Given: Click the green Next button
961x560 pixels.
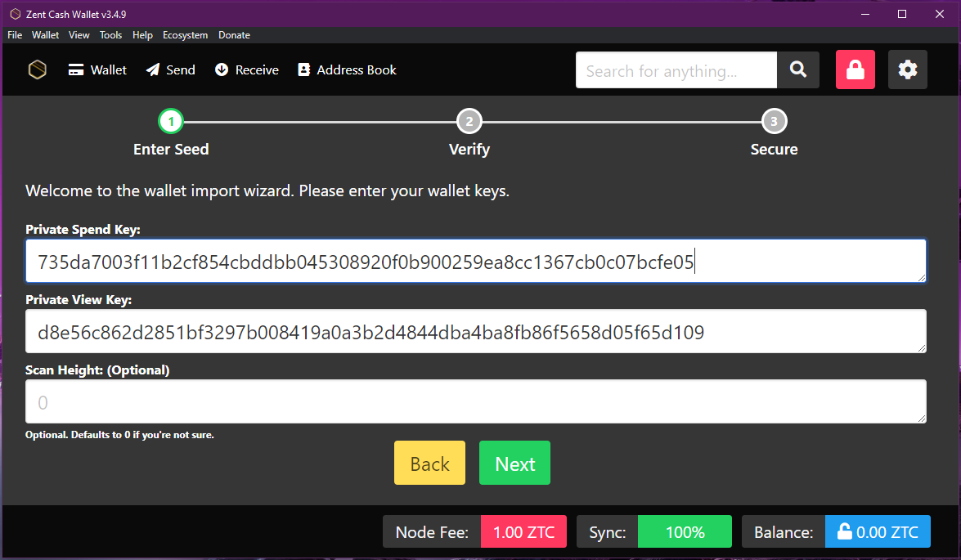Looking at the screenshot, I should pos(514,464).
